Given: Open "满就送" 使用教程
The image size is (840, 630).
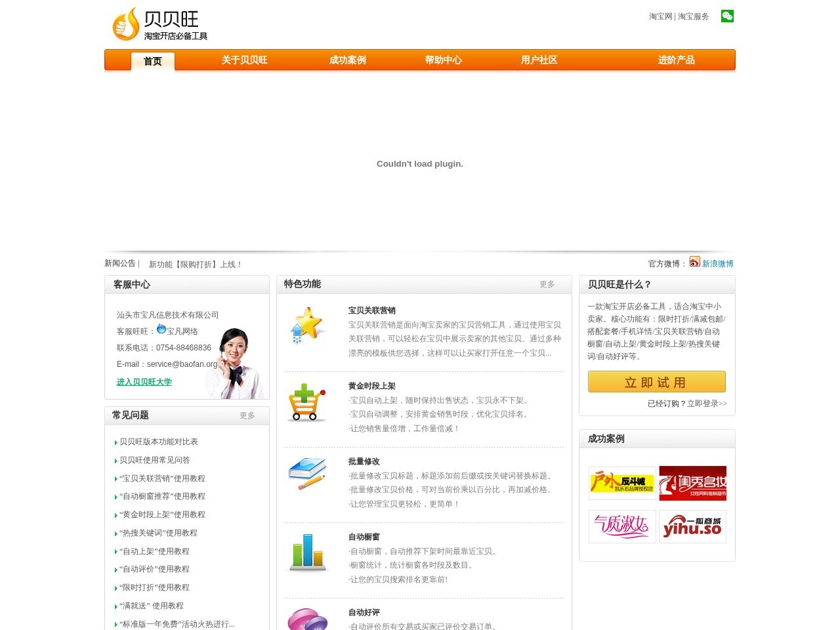Looking at the screenshot, I should [152, 606].
